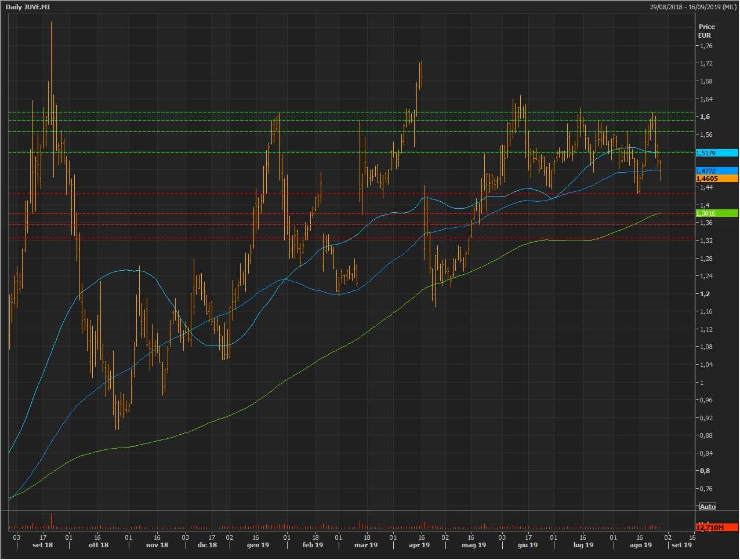Click the orange 1,4605 last price tag
This screenshot has width=740, height=560.
(716, 179)
